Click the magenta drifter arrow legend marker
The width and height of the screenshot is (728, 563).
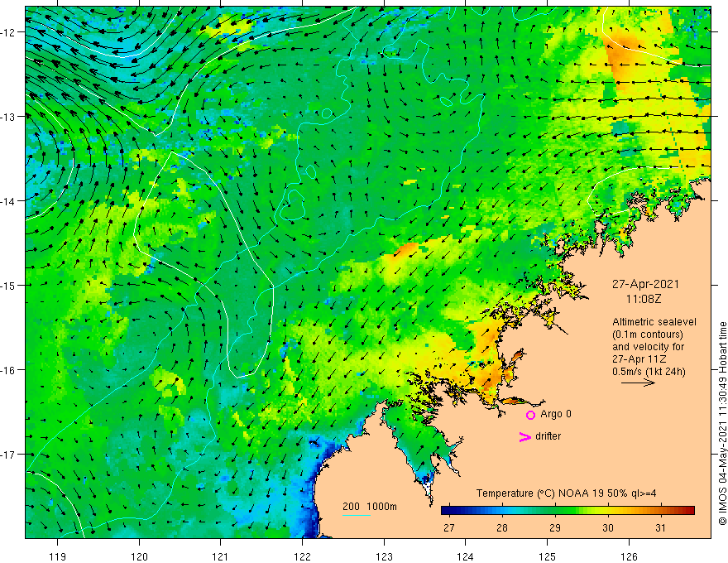525,436
